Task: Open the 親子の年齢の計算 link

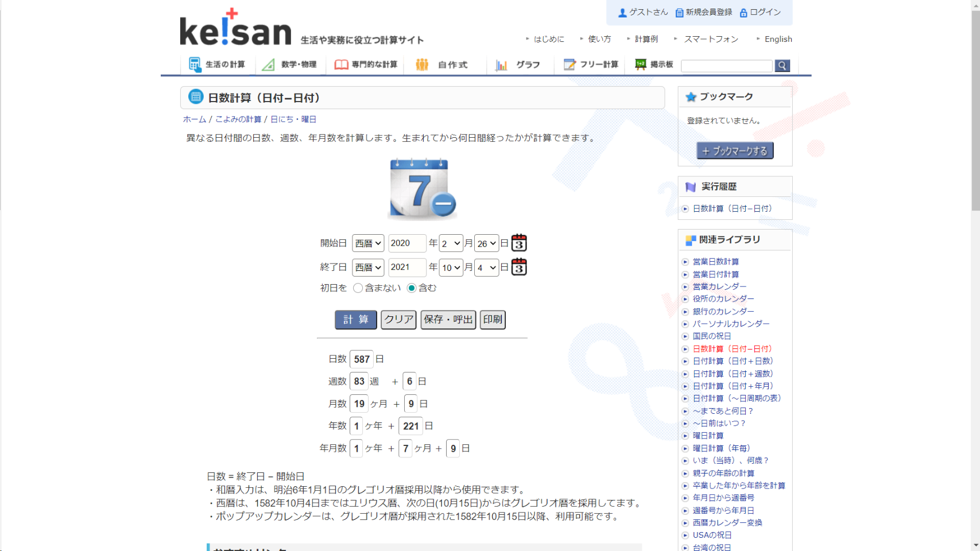Action: click(723, 474)
